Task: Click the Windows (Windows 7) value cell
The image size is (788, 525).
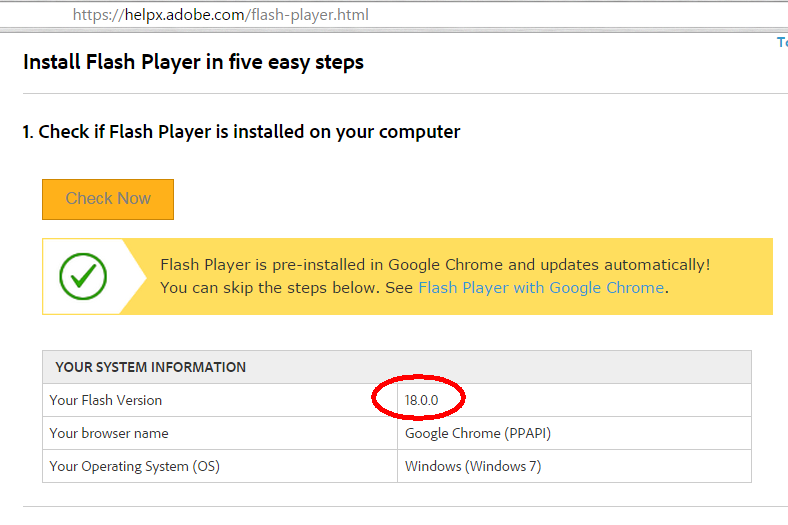Action: [473, 466]
